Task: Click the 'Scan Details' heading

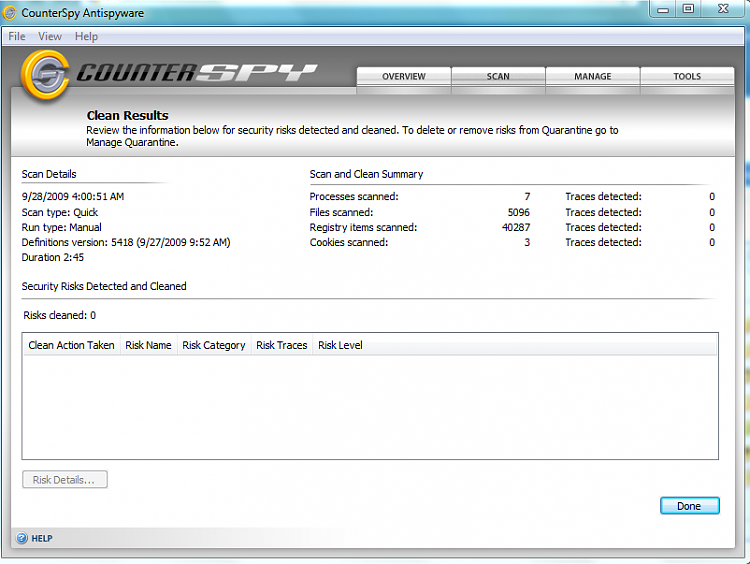Action: pyautogui.click(x=49, y=174)
